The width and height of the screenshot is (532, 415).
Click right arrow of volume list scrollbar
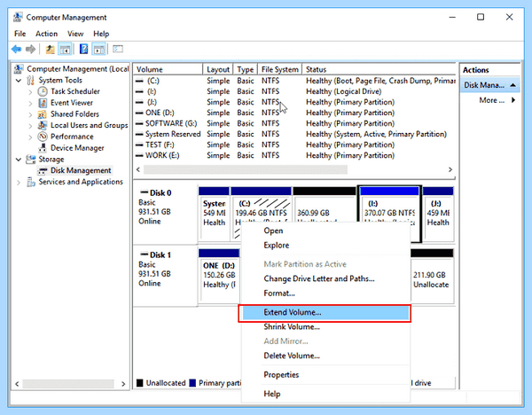pos(450,169)
